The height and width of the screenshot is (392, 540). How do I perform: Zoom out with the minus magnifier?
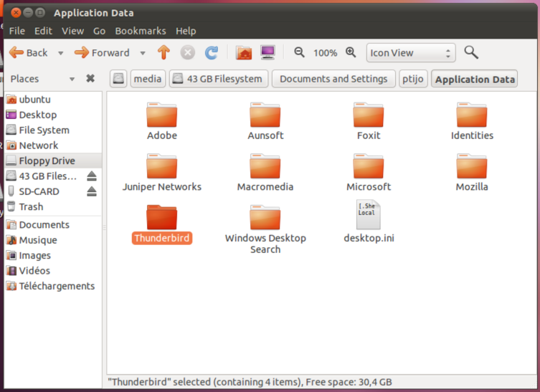(299, 52)
